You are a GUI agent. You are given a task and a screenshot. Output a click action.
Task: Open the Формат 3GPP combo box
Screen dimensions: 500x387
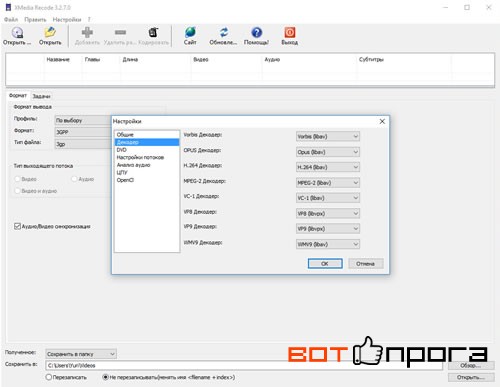[x=83, y=132]
